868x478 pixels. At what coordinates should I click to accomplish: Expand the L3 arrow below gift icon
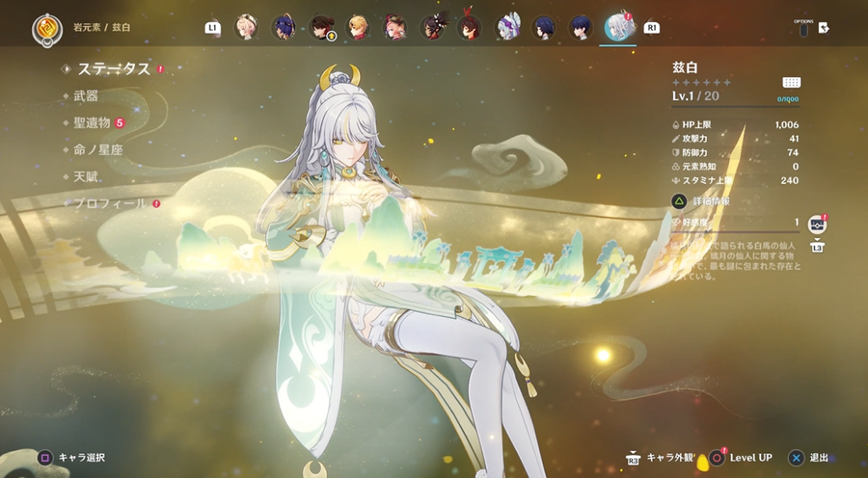tap(817, 247)
